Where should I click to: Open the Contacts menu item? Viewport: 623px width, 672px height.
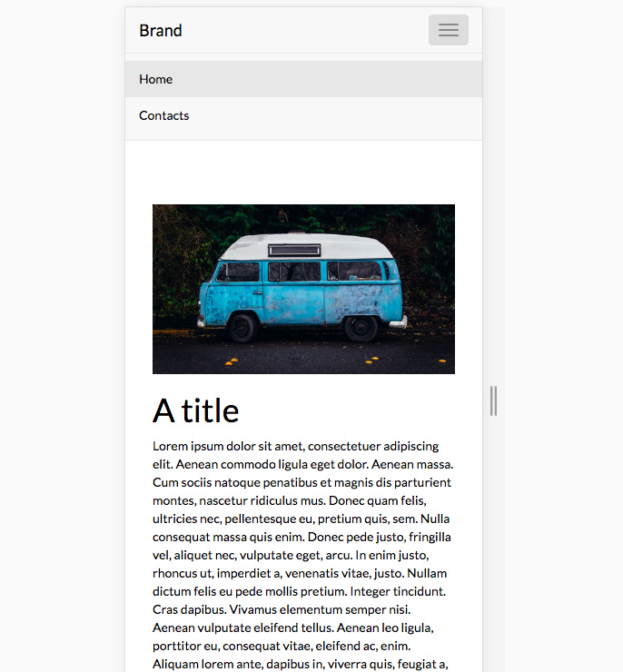(x=164, y=115)
